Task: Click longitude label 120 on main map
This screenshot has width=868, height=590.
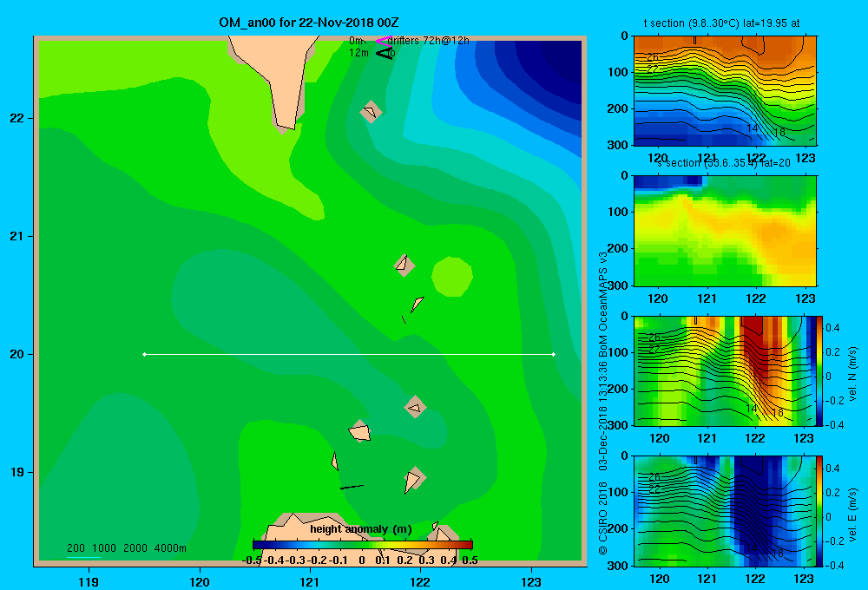Action: 200,581
